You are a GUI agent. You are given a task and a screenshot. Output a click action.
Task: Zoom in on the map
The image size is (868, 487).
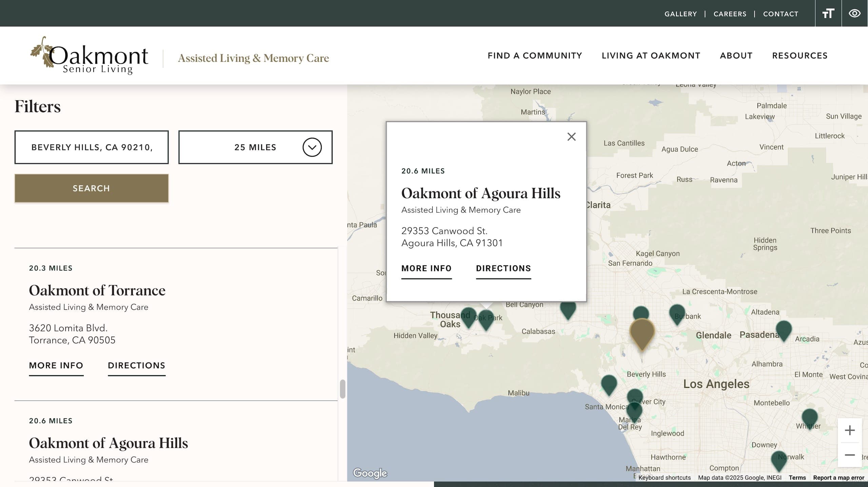849,430
